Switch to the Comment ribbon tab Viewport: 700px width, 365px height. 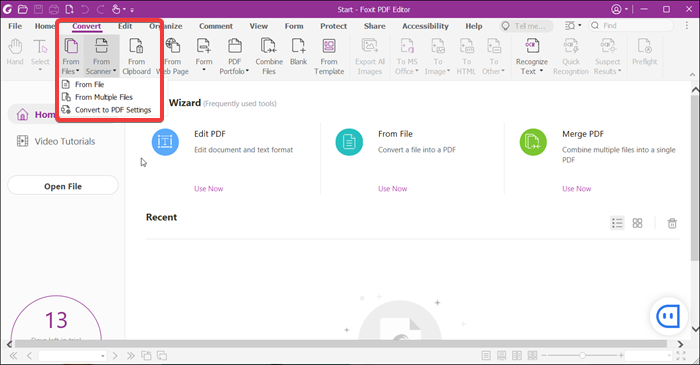pyautogui.click(x=216, y=26)
